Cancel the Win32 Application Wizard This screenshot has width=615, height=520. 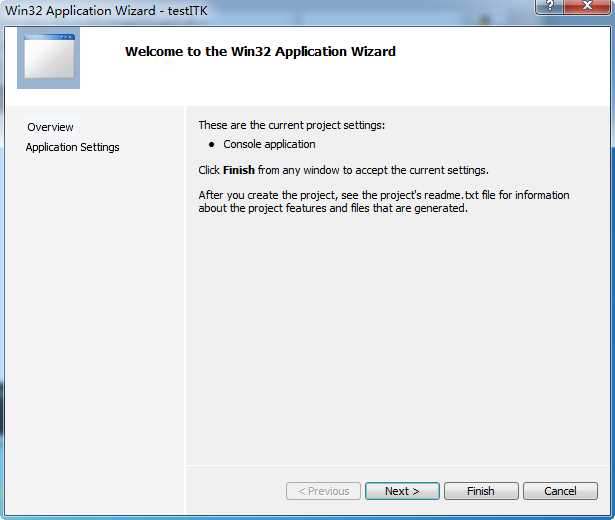(x=560, y=491)
